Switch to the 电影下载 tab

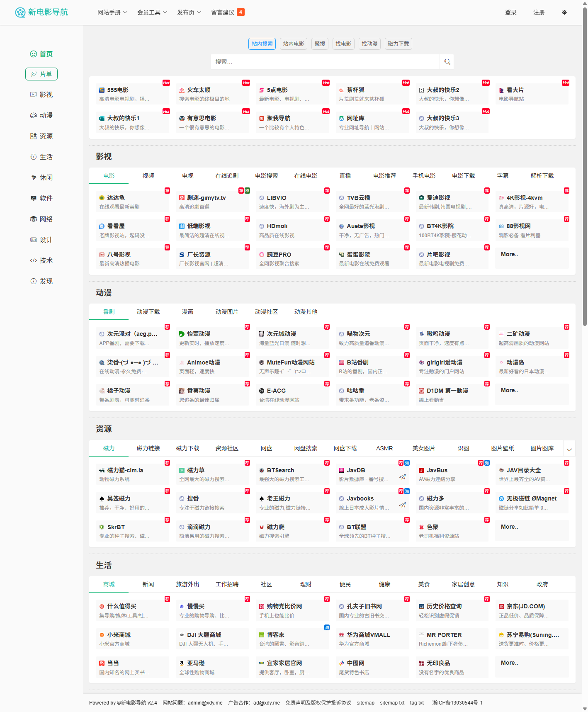coord(463,176)
